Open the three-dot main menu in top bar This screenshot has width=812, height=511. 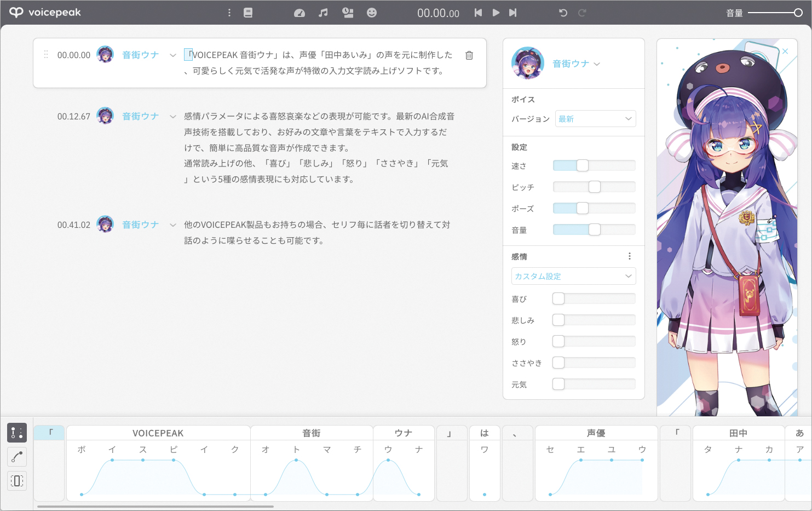229,13
